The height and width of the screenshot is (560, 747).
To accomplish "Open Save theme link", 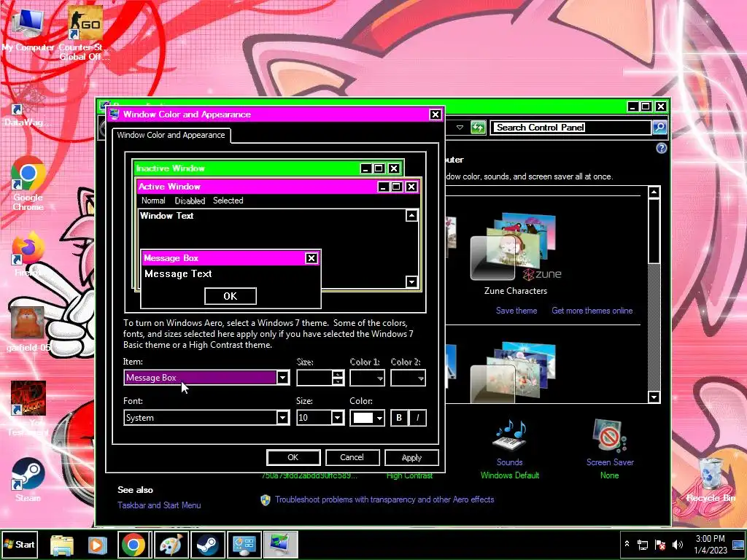I will (516, 311).
